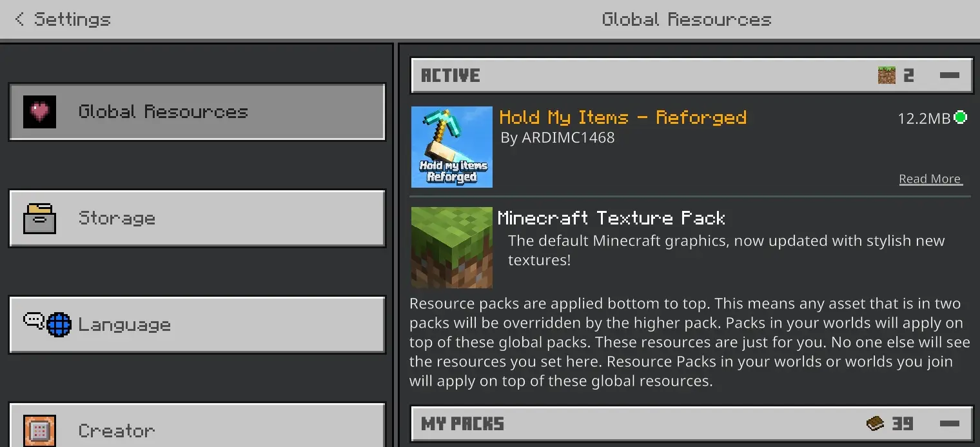The width and height of the screenshot is (980, 447).
Task: Collapse the Active packs section
Action: pos(950,75)
